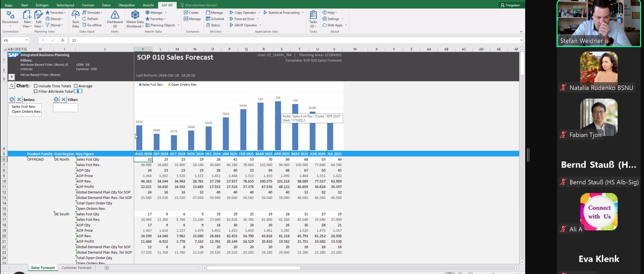Toggle the Average checkbox
This screenshot has width=644, height=274.
(76, 86)
